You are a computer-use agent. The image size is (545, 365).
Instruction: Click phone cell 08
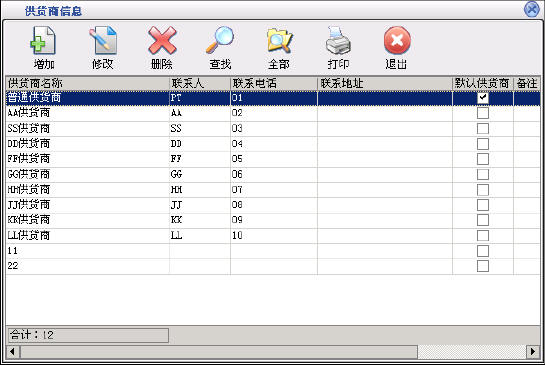pos(274,205)
